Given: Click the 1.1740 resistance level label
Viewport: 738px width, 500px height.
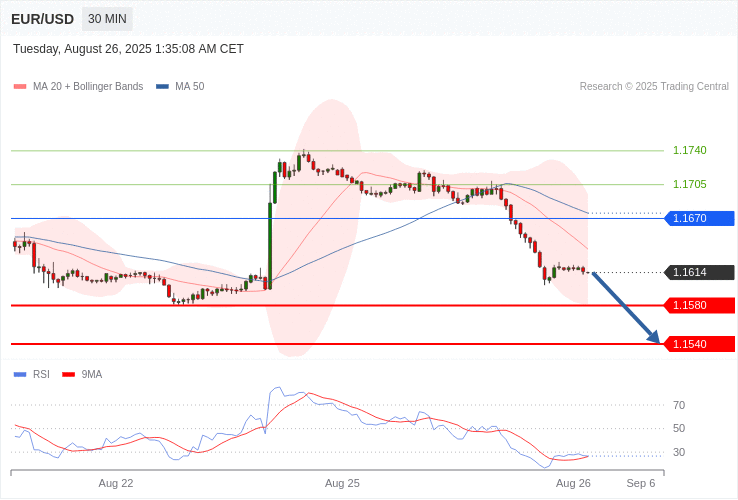Looking at the screenshot, I should (690, 150).
